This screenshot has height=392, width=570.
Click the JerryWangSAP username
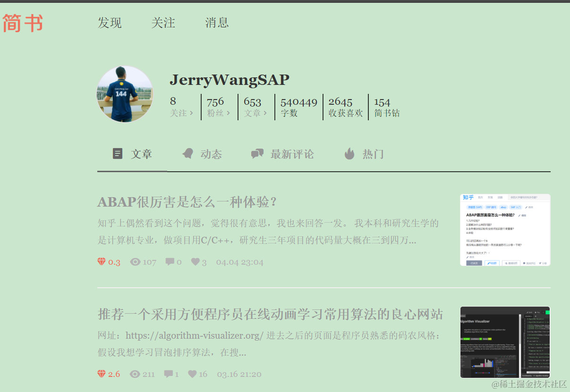pos(229,80)
